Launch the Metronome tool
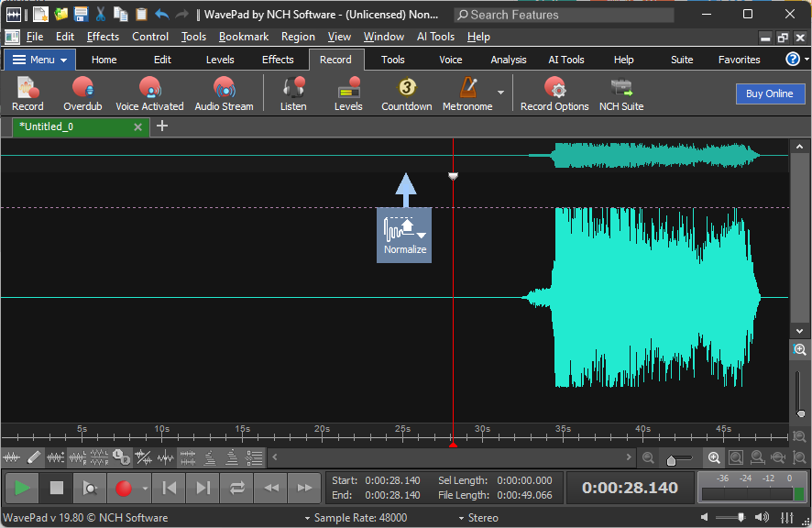 469,92
